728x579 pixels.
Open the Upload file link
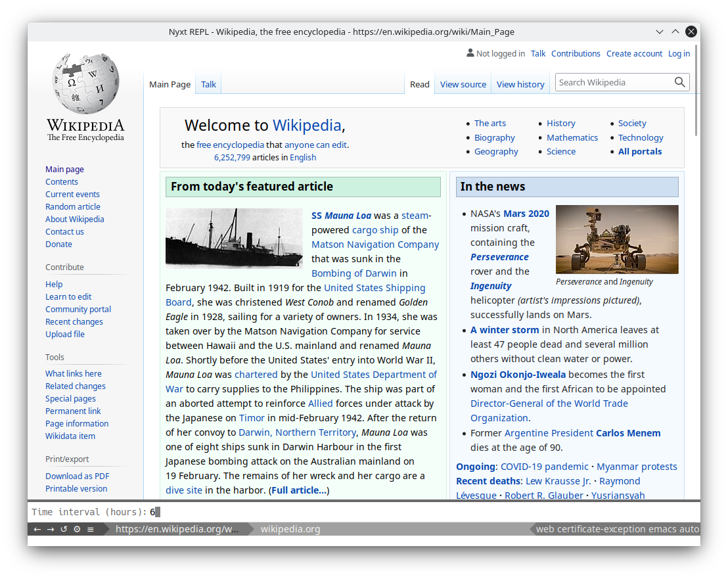65,335
